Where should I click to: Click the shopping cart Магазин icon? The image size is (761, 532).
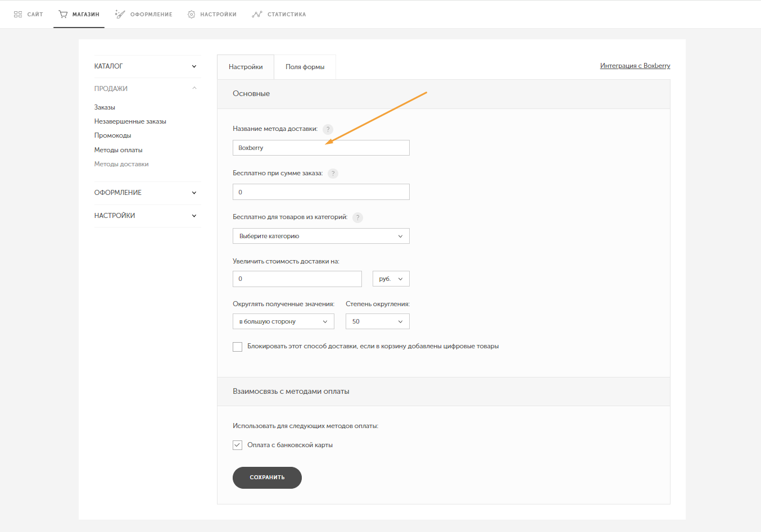click(63, 14)
